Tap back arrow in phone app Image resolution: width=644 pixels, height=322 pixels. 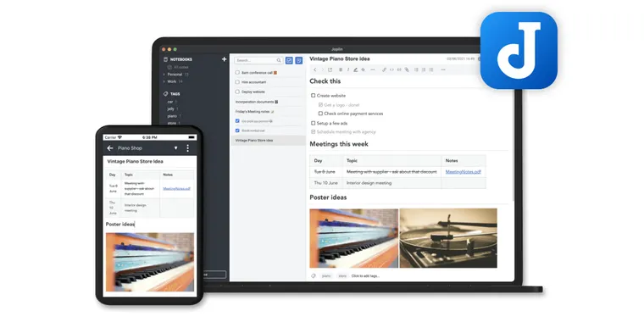pos(109,148)
